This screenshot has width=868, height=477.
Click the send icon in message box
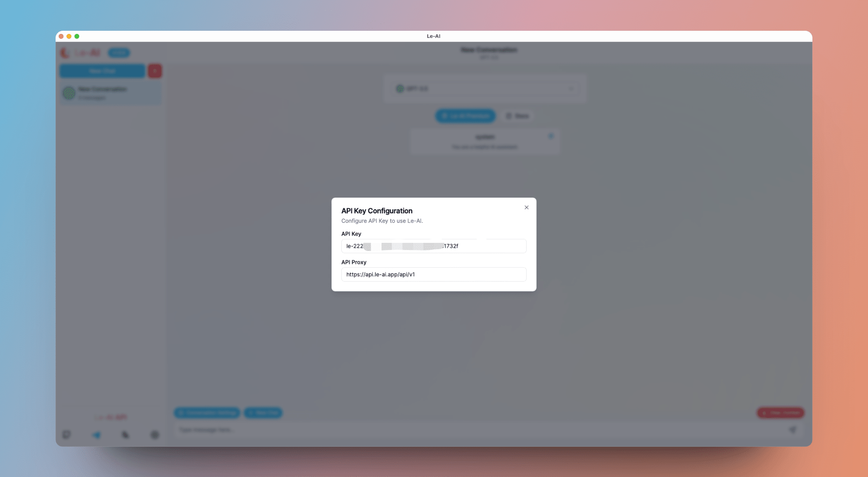point(793,430)
